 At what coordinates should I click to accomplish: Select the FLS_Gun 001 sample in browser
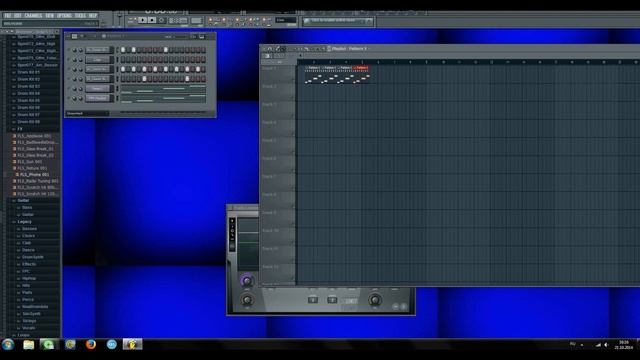(30, 162)
